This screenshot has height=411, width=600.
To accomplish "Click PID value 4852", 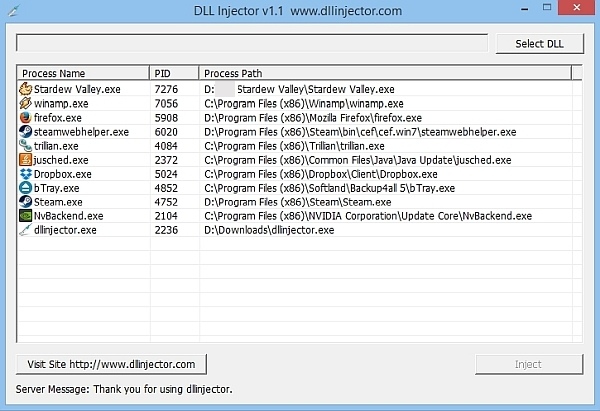I will [x=166, y=188].
